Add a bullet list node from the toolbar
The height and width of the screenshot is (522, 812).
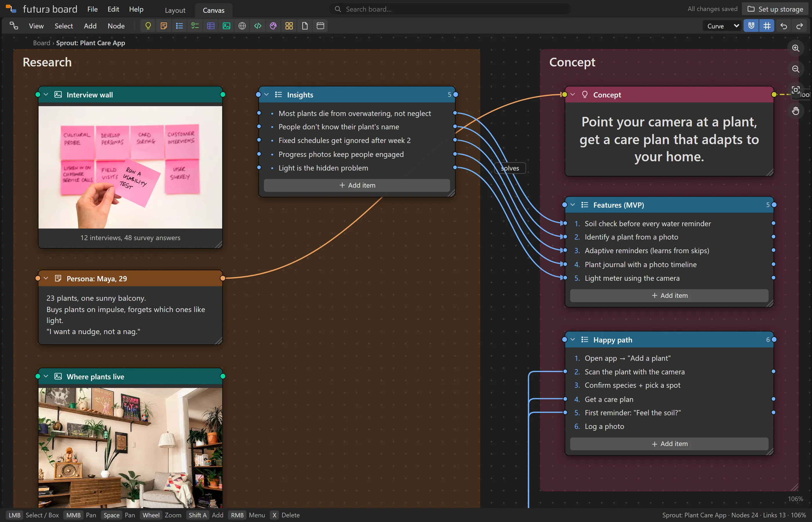(x=179, y=26)
